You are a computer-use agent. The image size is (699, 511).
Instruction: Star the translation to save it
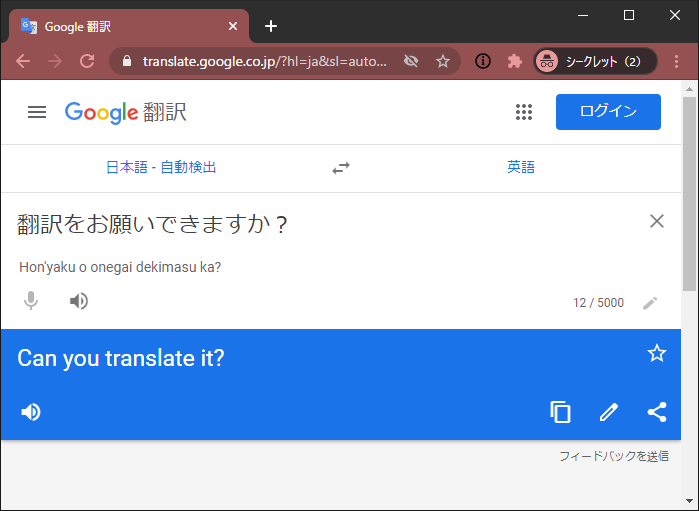click(x=657, y=353)
